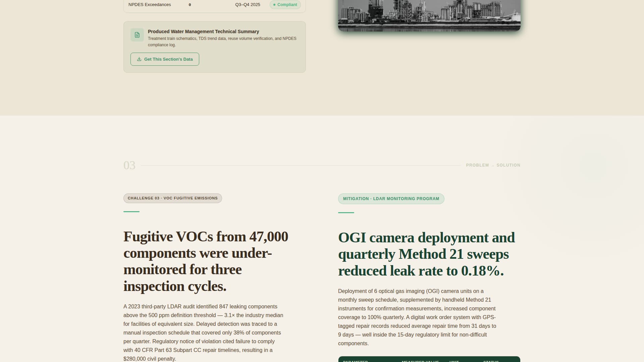Click the NPDES Exceedances value of 0
Viewport: 644px width, 362px height.
pos(190,5)
